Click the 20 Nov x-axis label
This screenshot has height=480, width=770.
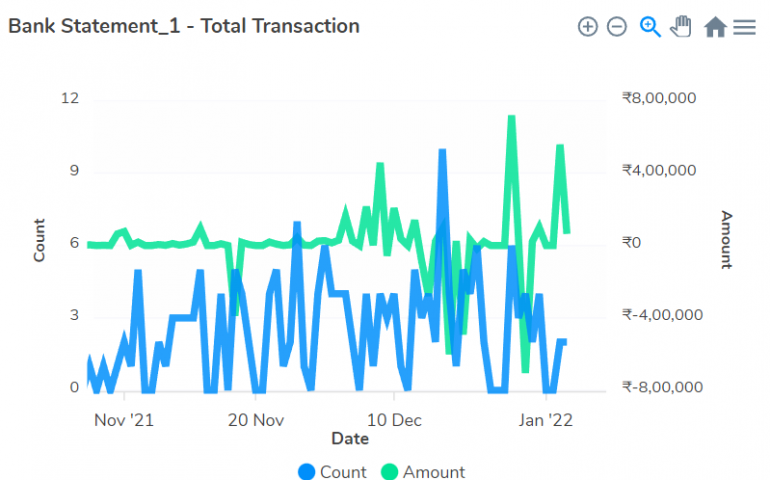(257, 420)
